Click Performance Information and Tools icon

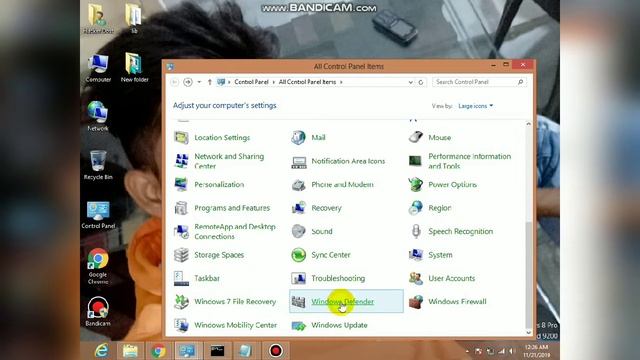(x=416, y=161)
